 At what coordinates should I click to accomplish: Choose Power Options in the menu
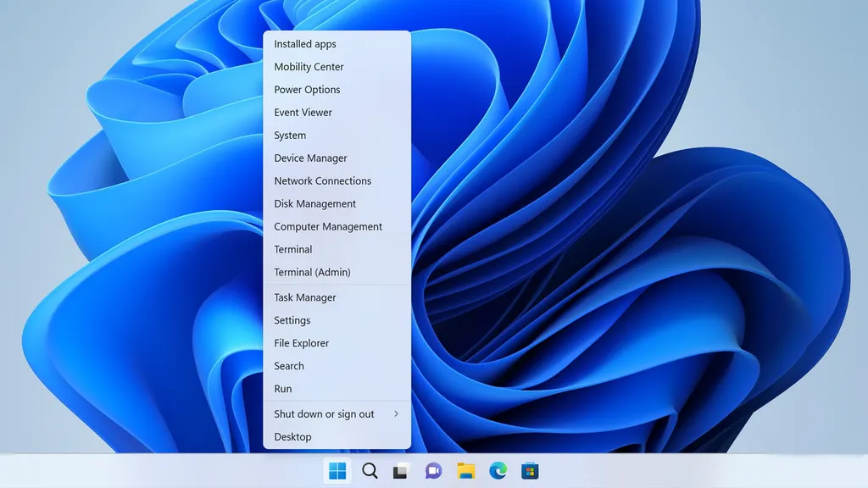pos(337,89)
